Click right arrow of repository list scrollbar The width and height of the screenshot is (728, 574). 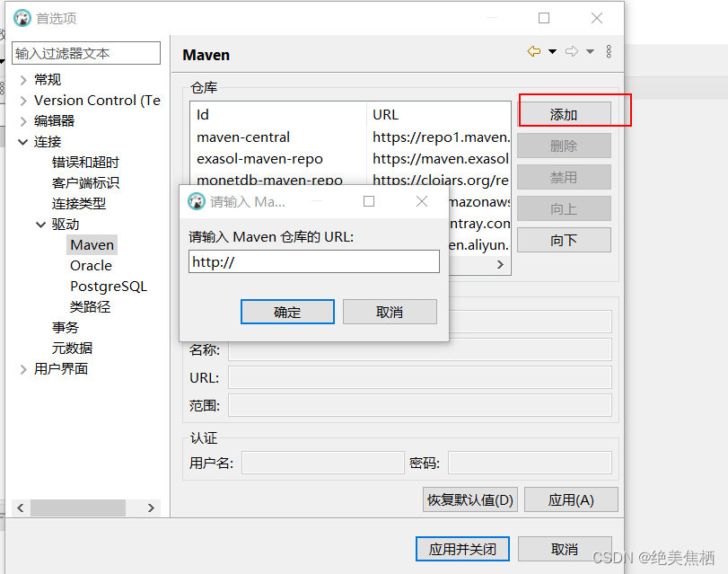pos(501,265)
